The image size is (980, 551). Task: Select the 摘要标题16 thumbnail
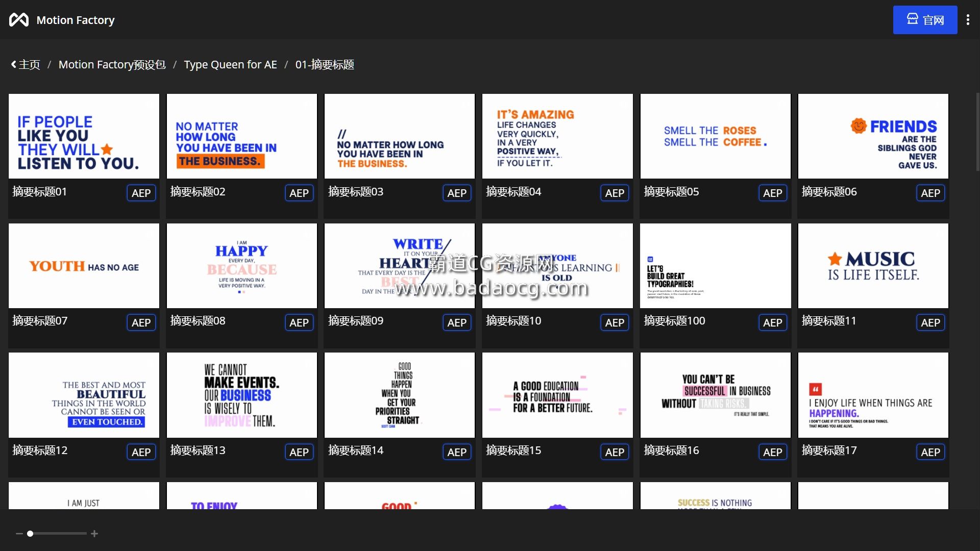(x=715, y=395)
